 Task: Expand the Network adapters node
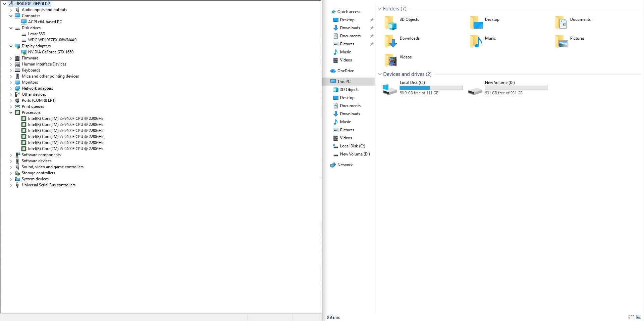(11, 89)
